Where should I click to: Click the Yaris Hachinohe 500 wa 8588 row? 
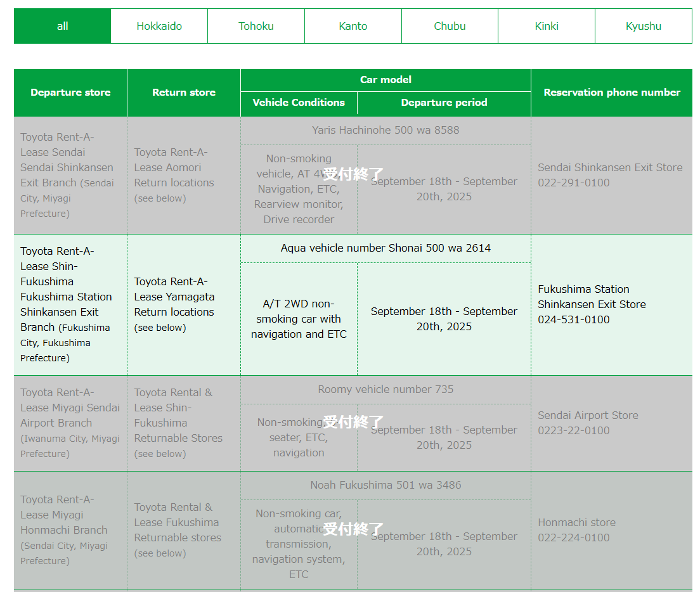point(386,131)
